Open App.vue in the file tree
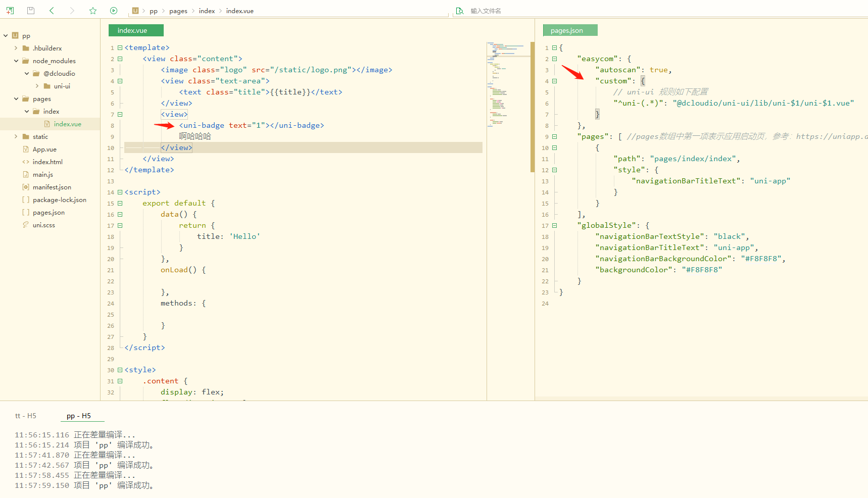This screenshot has width=868, height=498. tap(44, 150)
